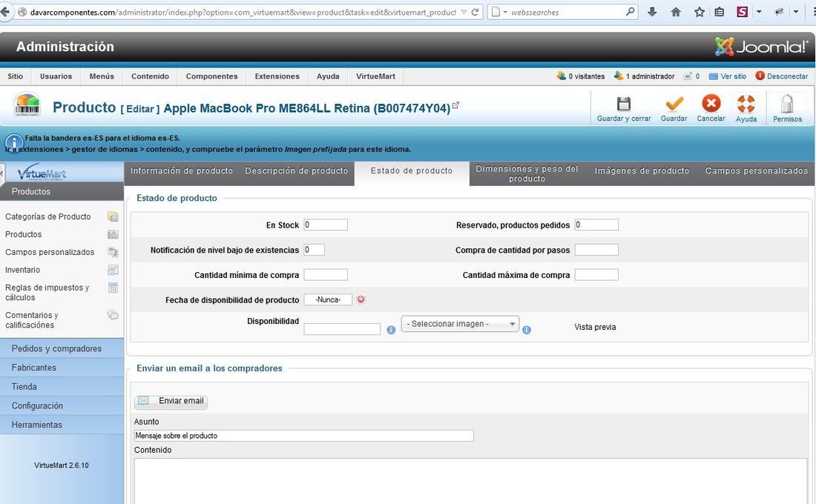Screen dimensions: 816x504
Task: Switch to the Imágenes de producto tab
Action: coord(642,170)
